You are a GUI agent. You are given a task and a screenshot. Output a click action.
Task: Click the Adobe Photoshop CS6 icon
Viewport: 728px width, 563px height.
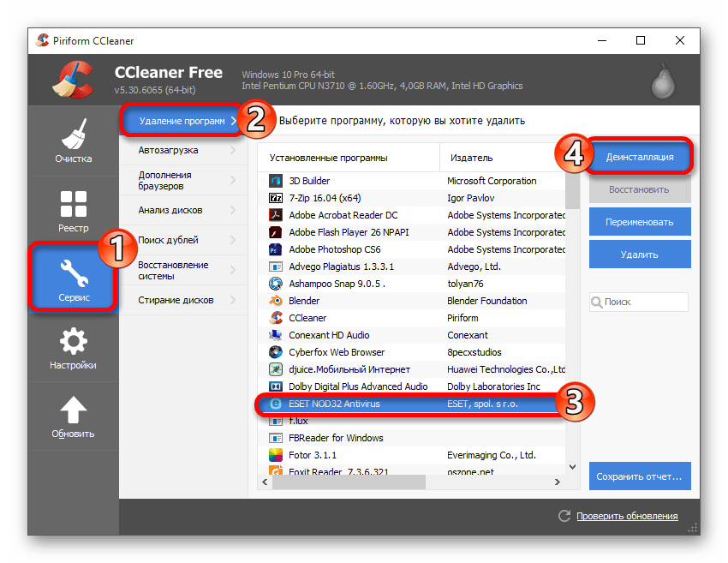[x=276, y=249]
